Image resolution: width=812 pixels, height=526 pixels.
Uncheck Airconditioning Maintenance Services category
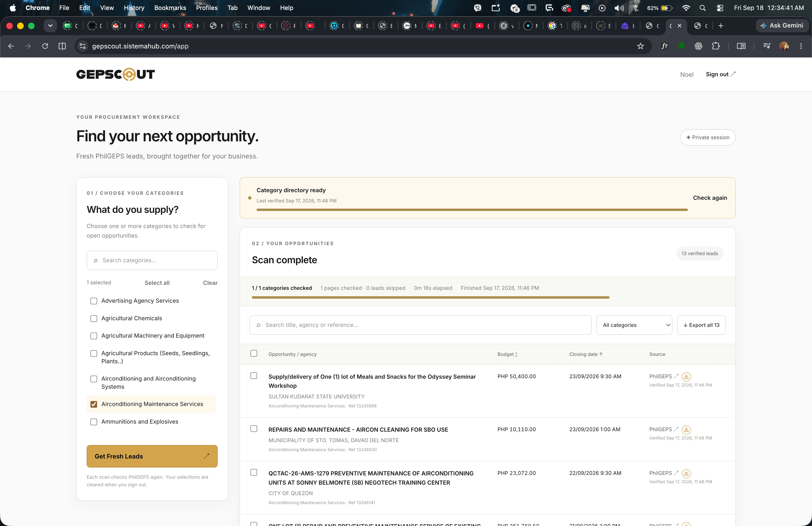pyautogui.click(x=94, y=405)
